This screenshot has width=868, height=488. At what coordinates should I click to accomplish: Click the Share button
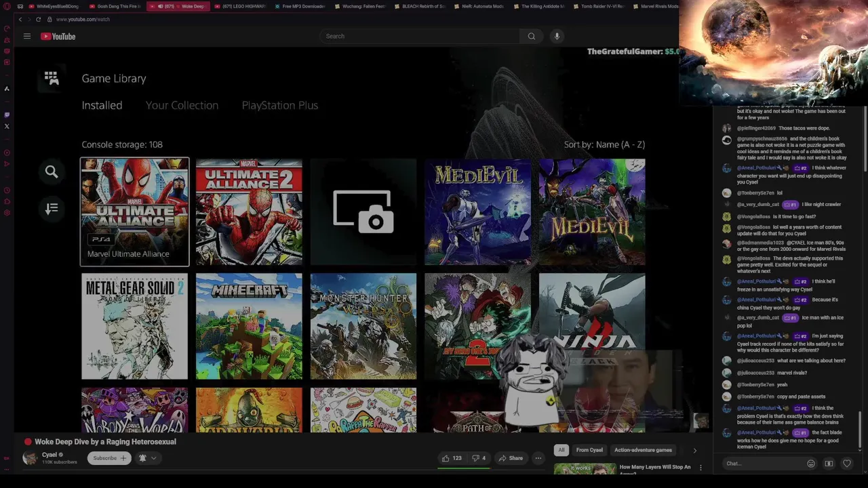511,458
